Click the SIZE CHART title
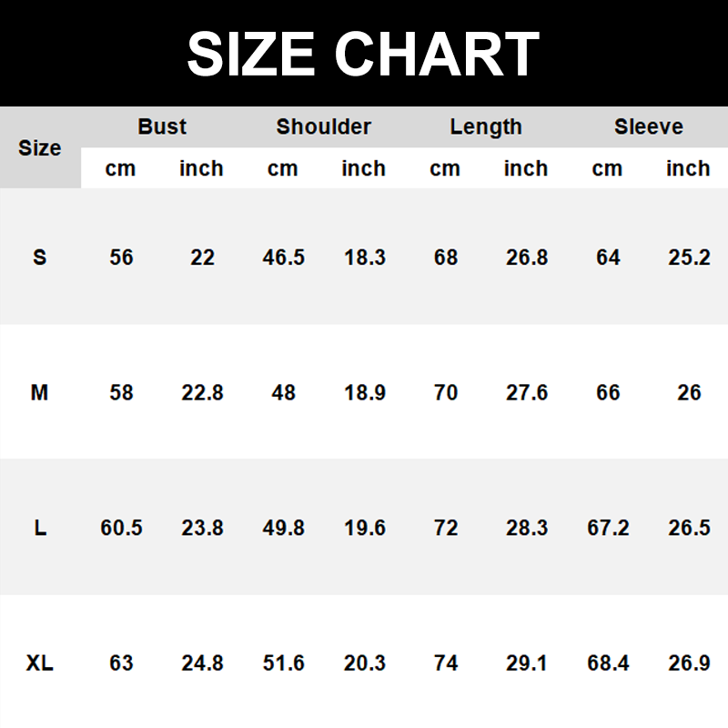The width and height of the screenshot is (728, 728). pos(363,54)
